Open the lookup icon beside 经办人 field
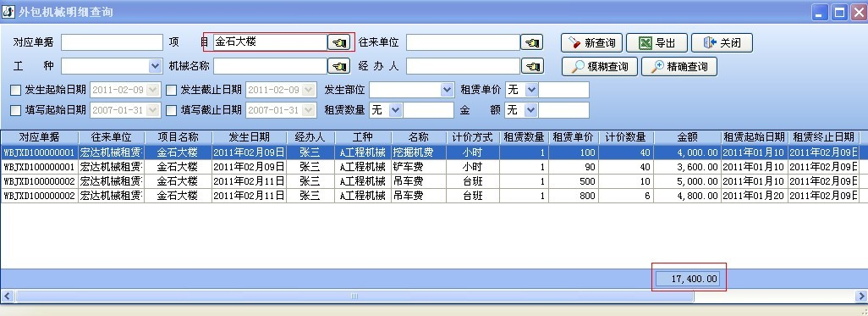The width and height of the screenshot is (868, 316). (x=532, y=67)
